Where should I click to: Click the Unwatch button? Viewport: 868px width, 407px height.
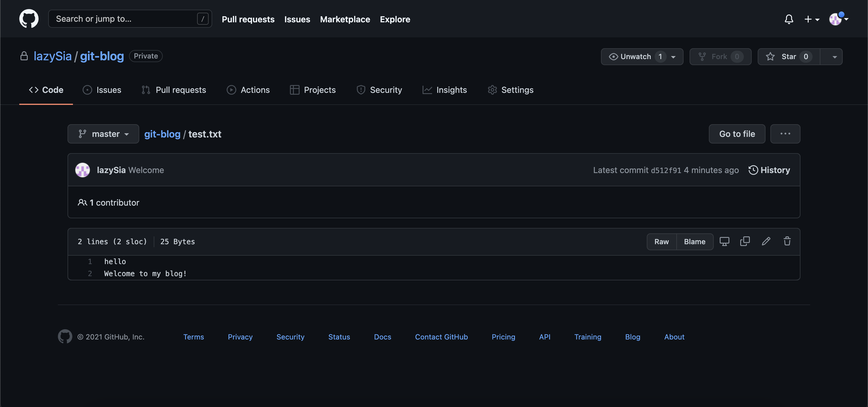point(630,57)
